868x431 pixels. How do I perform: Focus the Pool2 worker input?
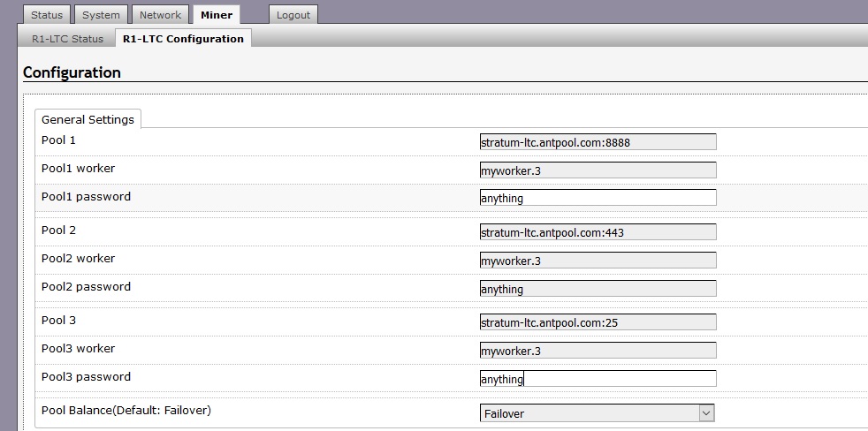598,261
